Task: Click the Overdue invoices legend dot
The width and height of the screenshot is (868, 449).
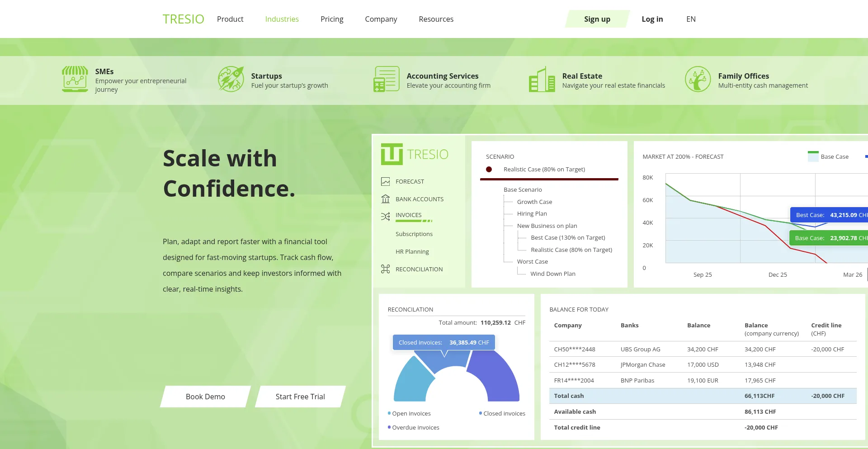Action: [389, 427]
